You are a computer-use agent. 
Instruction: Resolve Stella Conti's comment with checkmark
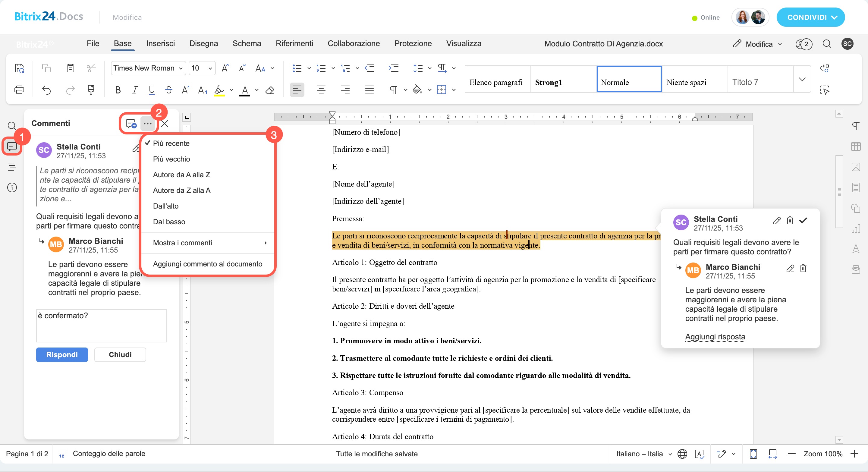coord(803,220)
